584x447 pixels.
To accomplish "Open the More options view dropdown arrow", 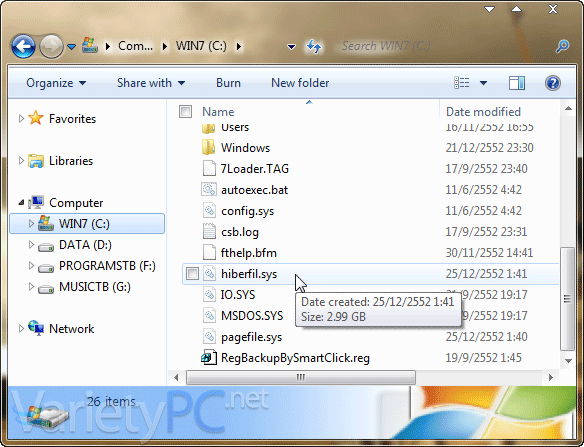I will point(483,83).
